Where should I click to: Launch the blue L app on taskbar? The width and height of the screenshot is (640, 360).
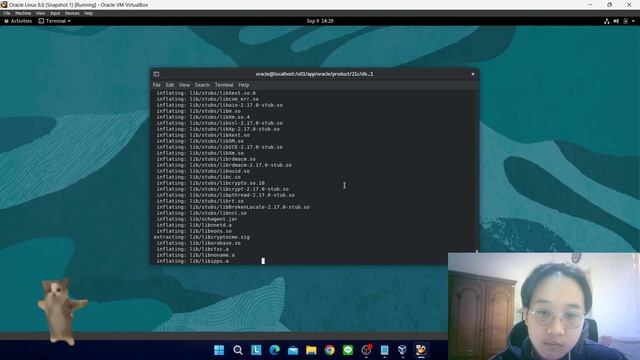click(x=256, y=350)
